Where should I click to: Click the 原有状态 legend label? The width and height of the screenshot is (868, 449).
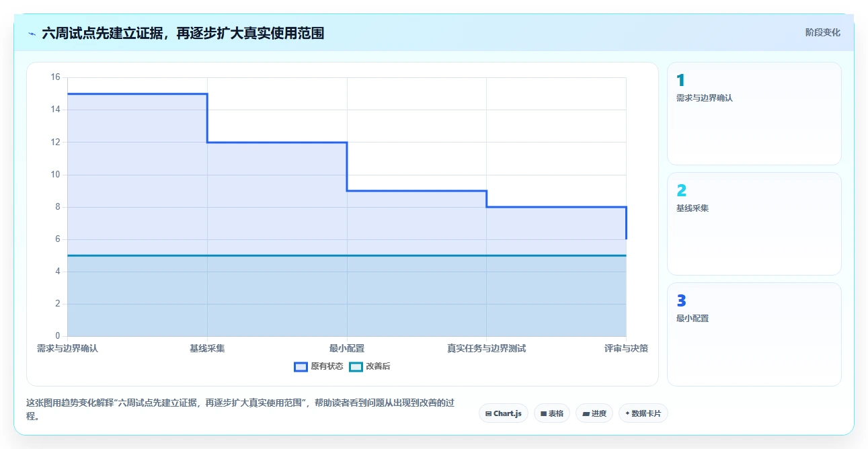point(327,366)
